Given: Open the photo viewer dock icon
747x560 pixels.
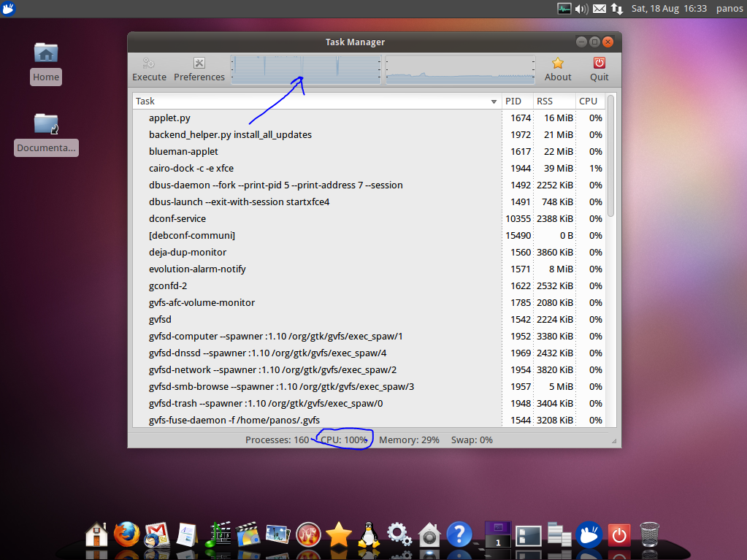Looking at the screenshot, I should click(x=277, y=534).
